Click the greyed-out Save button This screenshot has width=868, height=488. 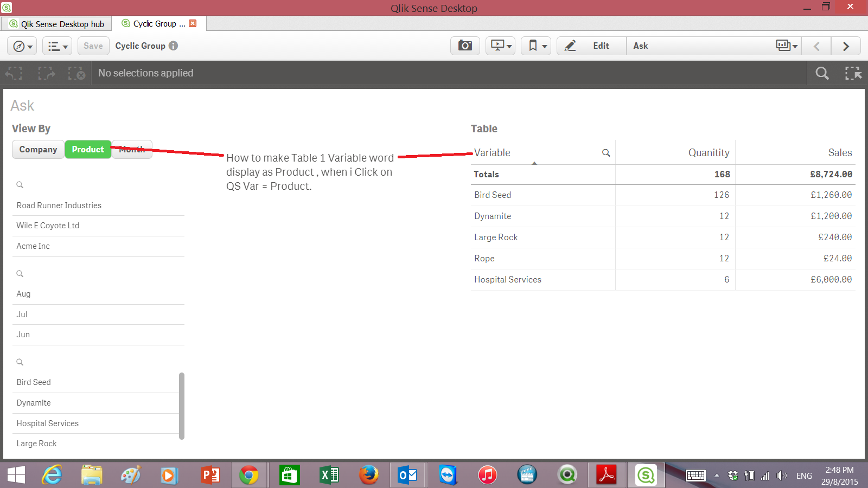93,46
